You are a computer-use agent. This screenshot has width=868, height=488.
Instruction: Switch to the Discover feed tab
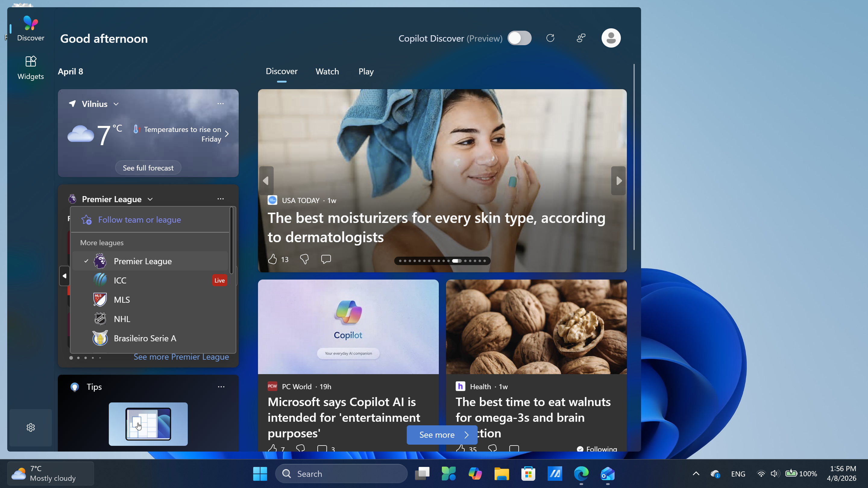point(281,71)
